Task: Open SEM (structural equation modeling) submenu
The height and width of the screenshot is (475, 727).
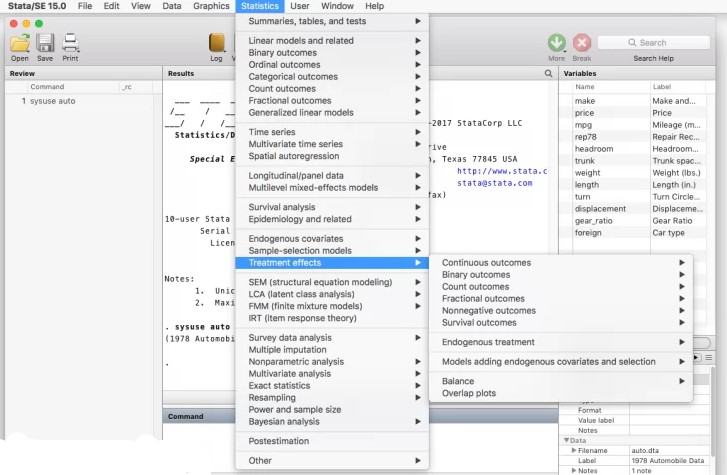Action: point(332,282)
